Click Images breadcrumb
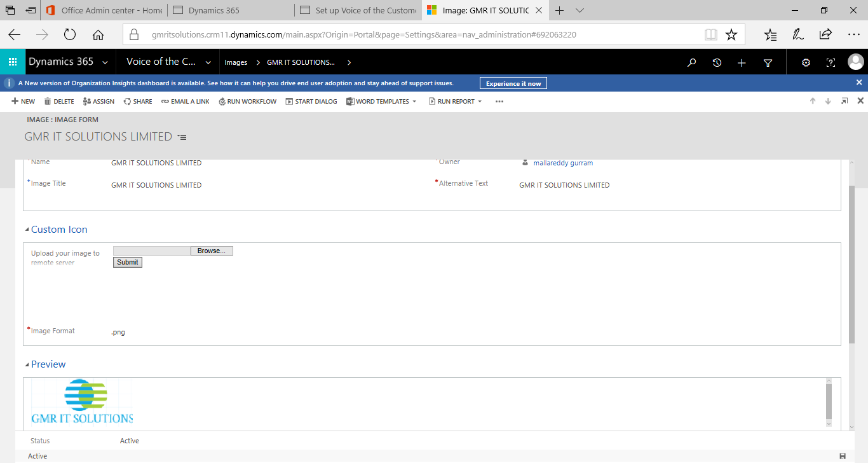The image size is (868, 463). tap(236, 62)
